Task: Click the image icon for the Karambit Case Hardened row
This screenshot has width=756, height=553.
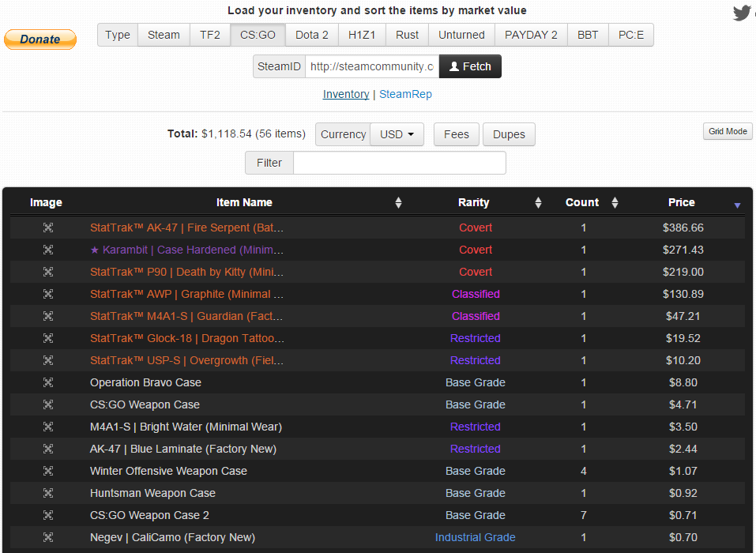Action: coord(48,250)
